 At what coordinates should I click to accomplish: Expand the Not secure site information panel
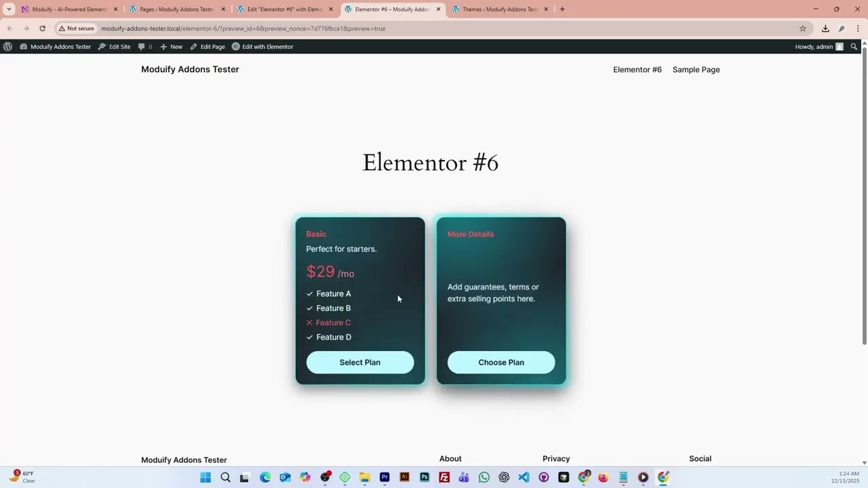point(76,28)
